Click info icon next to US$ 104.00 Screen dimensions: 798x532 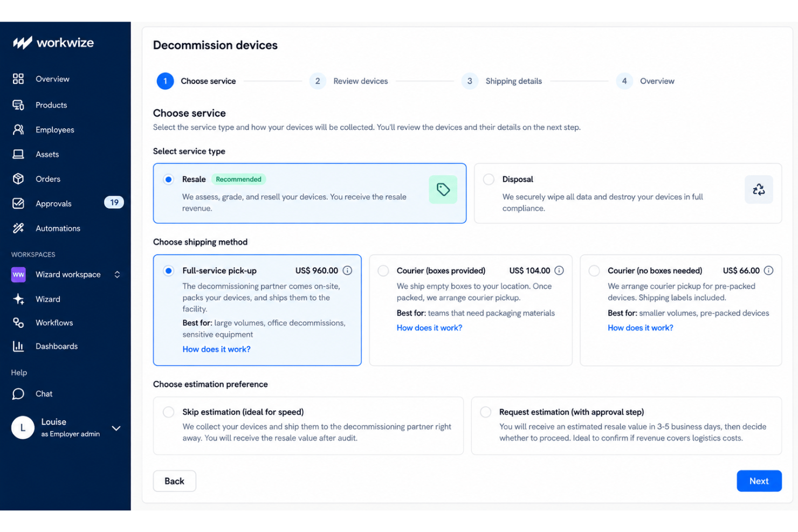[x=559, y=271]
